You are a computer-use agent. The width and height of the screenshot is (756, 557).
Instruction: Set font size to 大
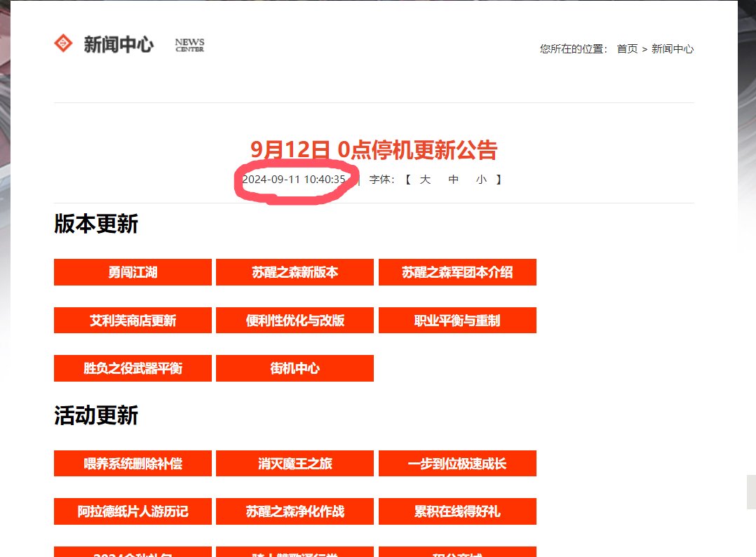(x=425, y=180)
